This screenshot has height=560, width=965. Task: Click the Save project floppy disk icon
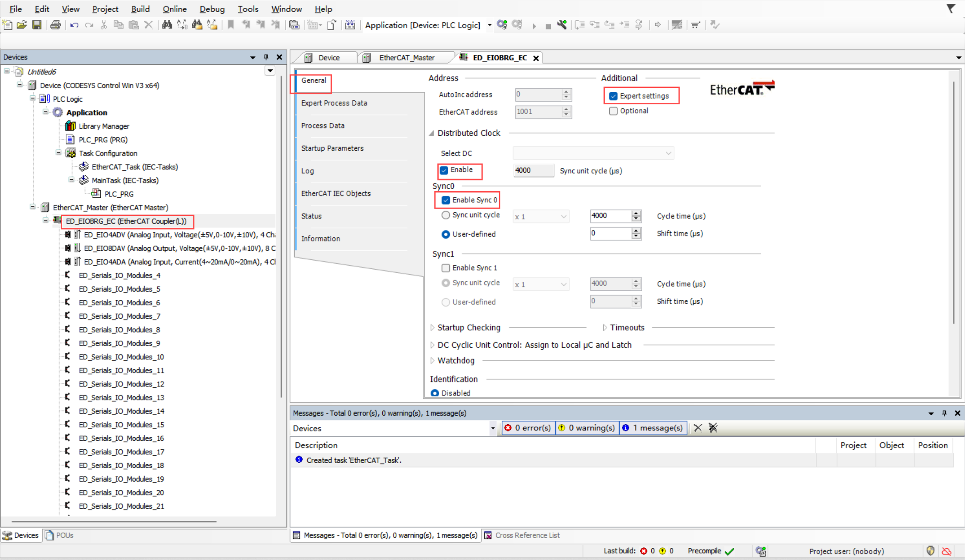(37, 25)
